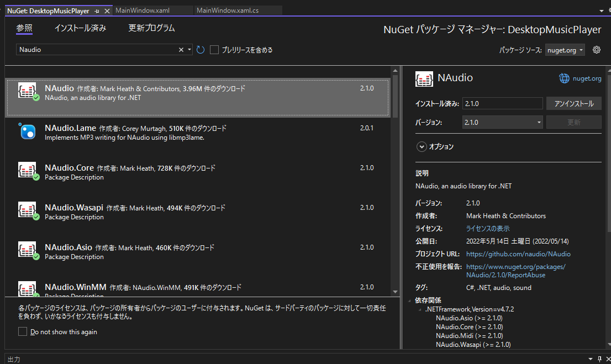This screenshot has height=364, width=611.
Task: Clear the Naudio search text
Action: click(181, 50)
